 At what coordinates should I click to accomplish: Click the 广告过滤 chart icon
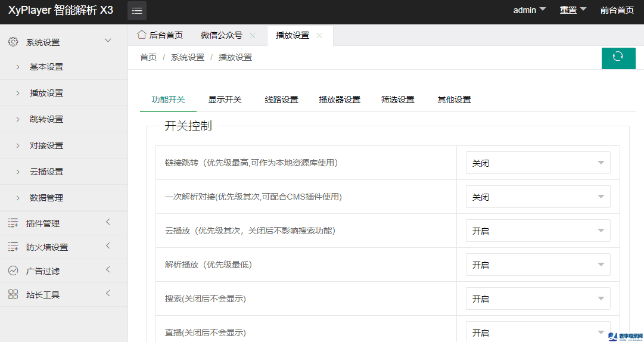point(13,271)
